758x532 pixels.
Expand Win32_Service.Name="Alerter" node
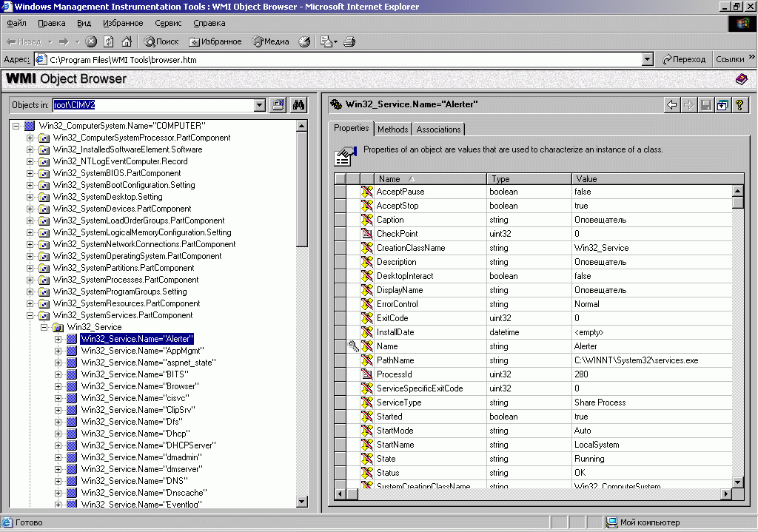[58, 339]
